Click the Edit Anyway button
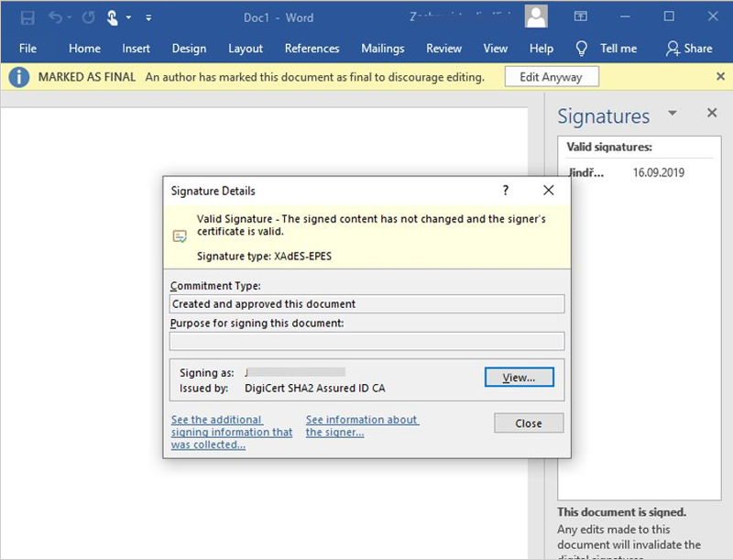Image resolution: width=733 pixels, height=560 pixels. click(552, 77)
